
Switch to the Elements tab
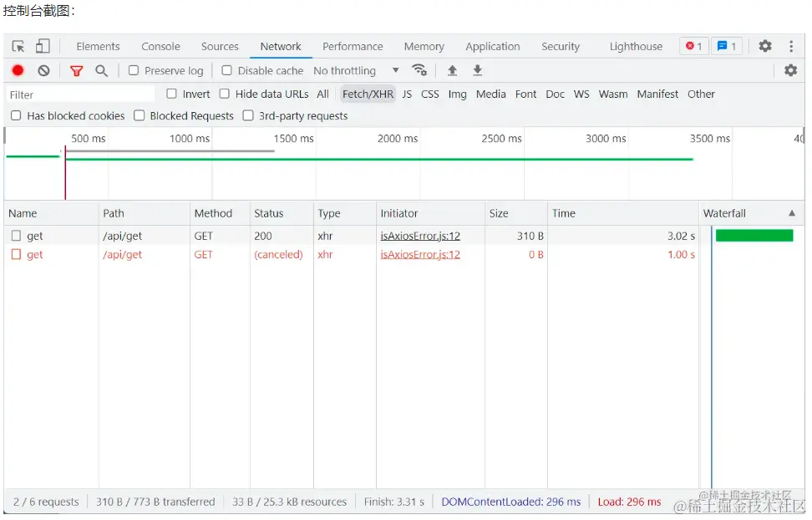click(x=98, y=46)
